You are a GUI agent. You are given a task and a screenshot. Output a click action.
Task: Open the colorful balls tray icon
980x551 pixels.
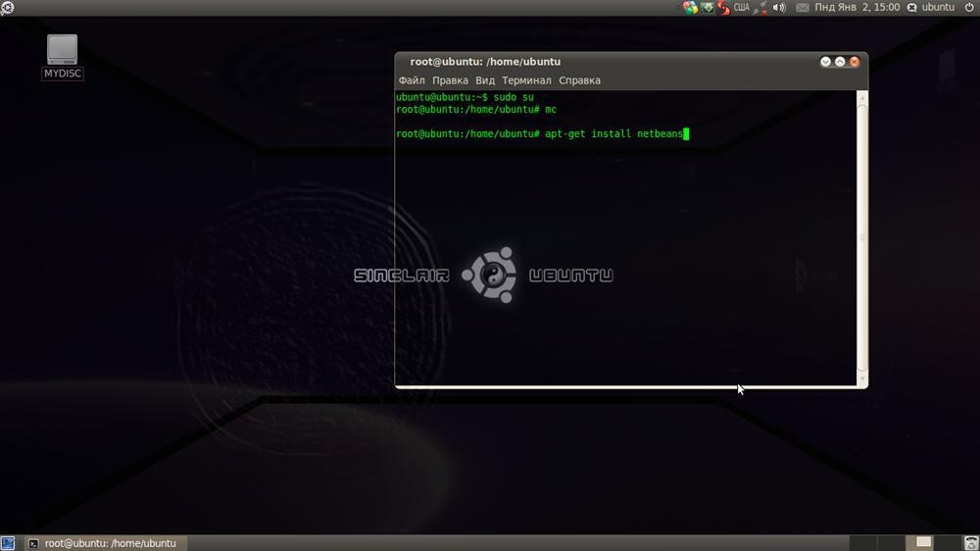[x=690, y=8]
